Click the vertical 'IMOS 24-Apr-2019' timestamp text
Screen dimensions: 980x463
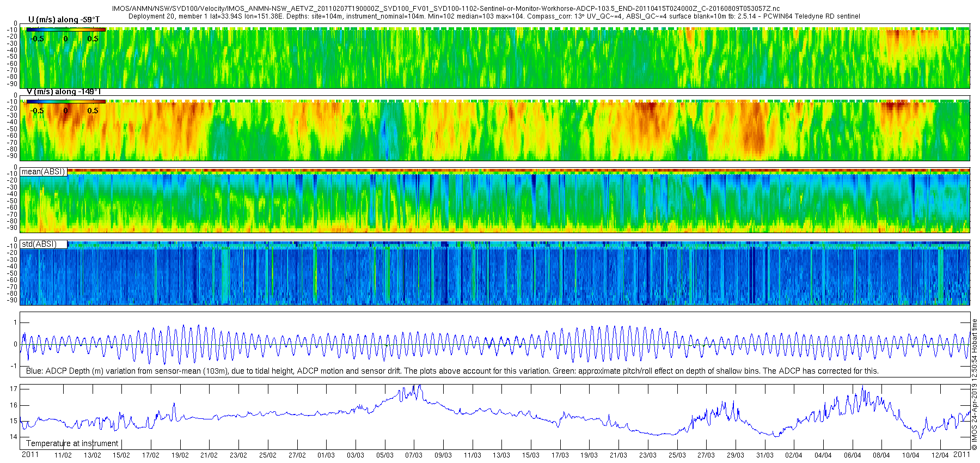coord(975,385)
